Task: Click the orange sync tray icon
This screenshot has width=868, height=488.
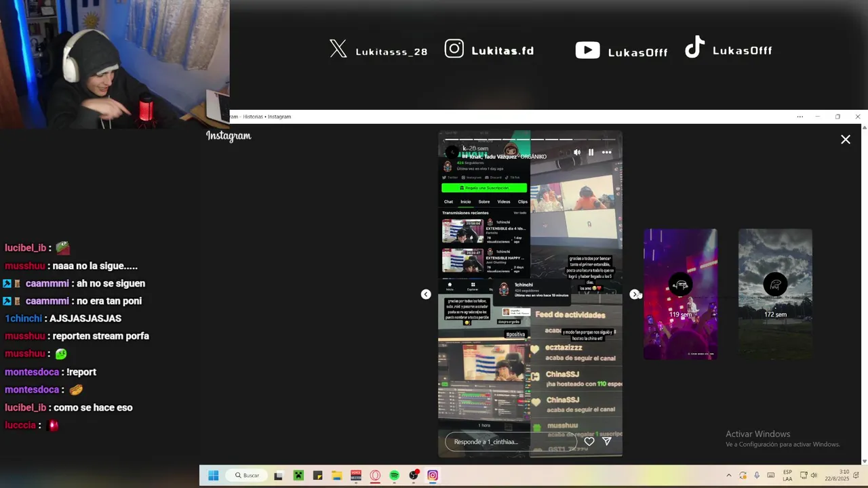Action: pos(743,475)
